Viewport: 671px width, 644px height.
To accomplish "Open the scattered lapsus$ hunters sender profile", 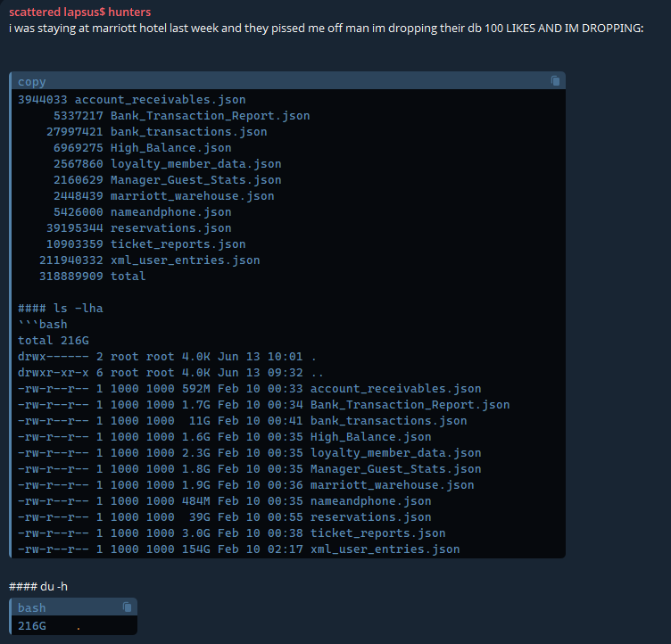I will point(79,12).
